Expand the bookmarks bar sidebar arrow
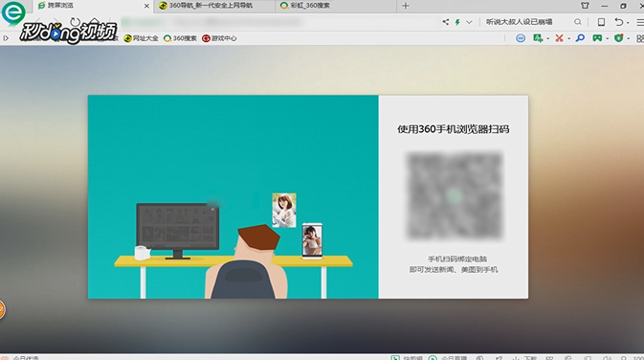The width and height of the screenshot is (644, 360). coord(6,38)
